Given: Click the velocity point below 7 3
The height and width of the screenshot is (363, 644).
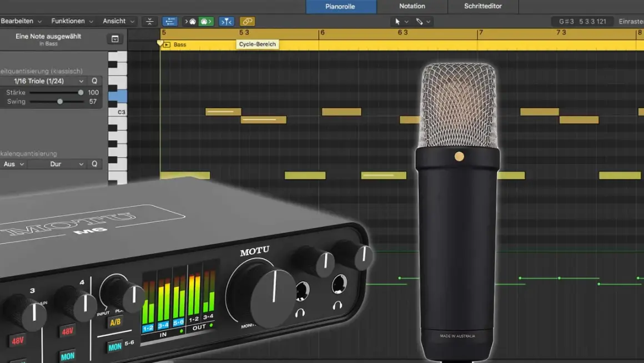Looking at the screenshot, I should click(560, 279).
